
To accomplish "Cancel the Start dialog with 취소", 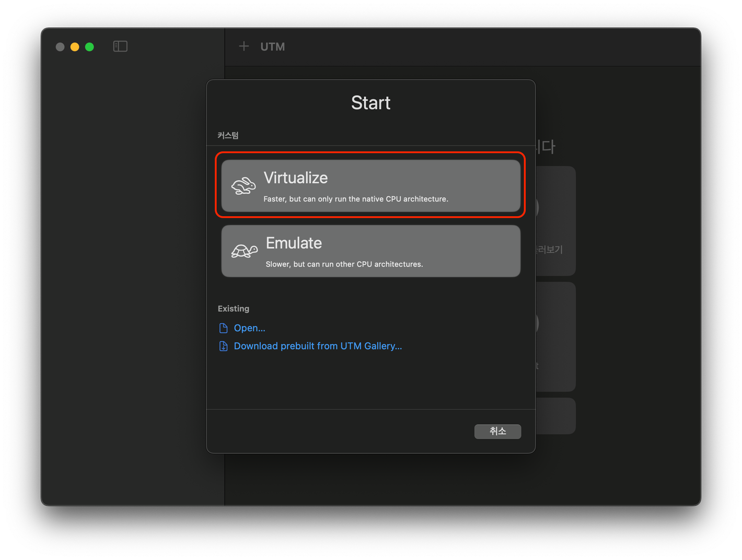I will [x=497, y=431].
